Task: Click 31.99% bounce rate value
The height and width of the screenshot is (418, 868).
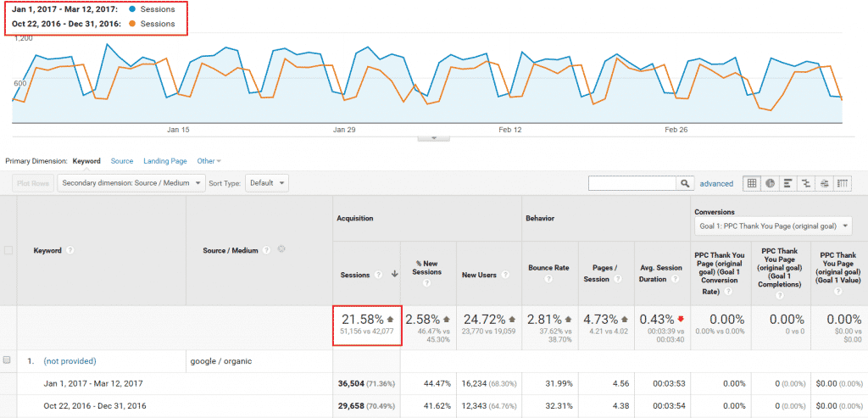Action: point(559,383)
